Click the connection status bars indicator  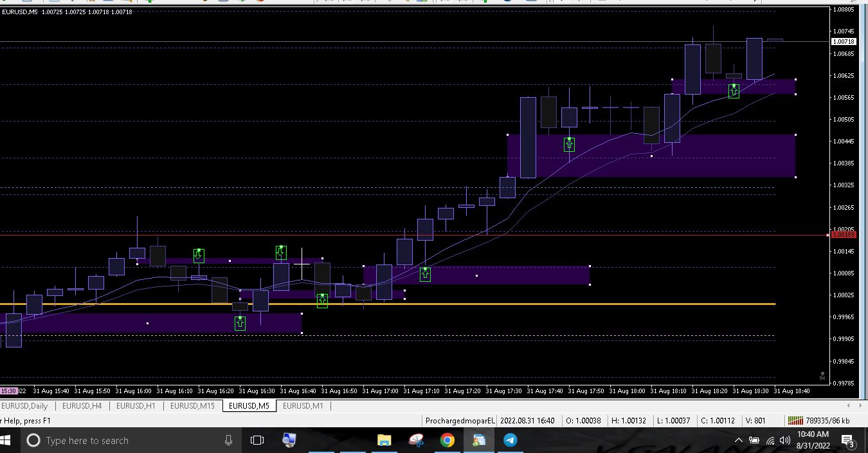click(x=795, y=421)
